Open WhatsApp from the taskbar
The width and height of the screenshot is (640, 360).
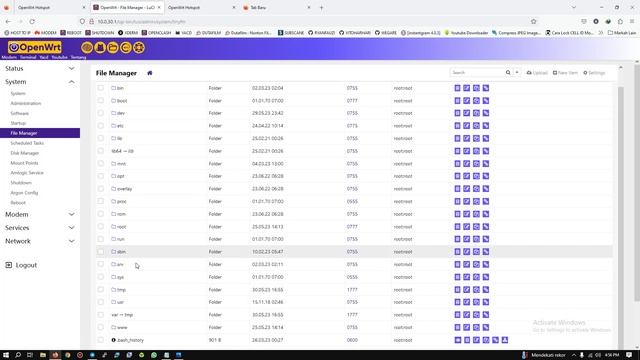[x=154, y=355]
